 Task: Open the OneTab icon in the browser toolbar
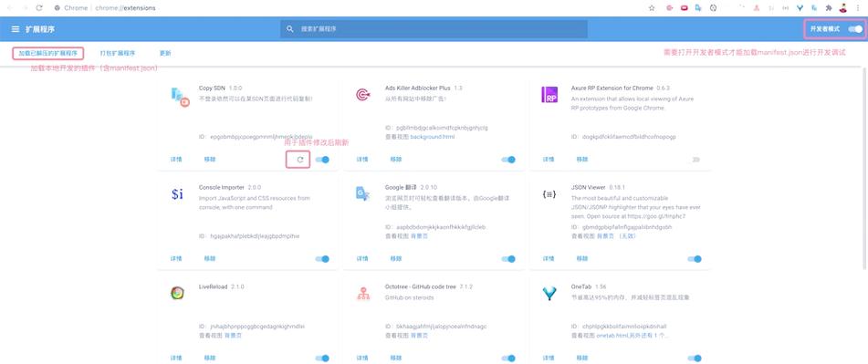800,7
